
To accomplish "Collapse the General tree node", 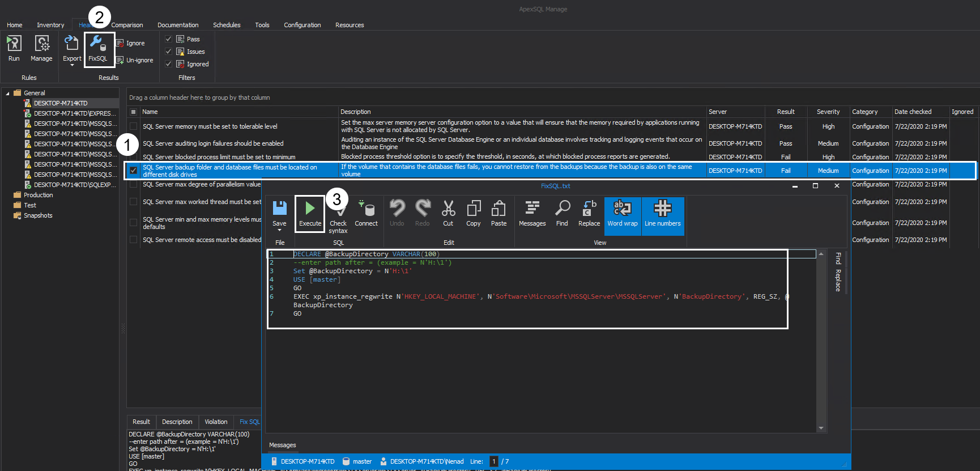I will pyautogui.click(x=7, y=93).
